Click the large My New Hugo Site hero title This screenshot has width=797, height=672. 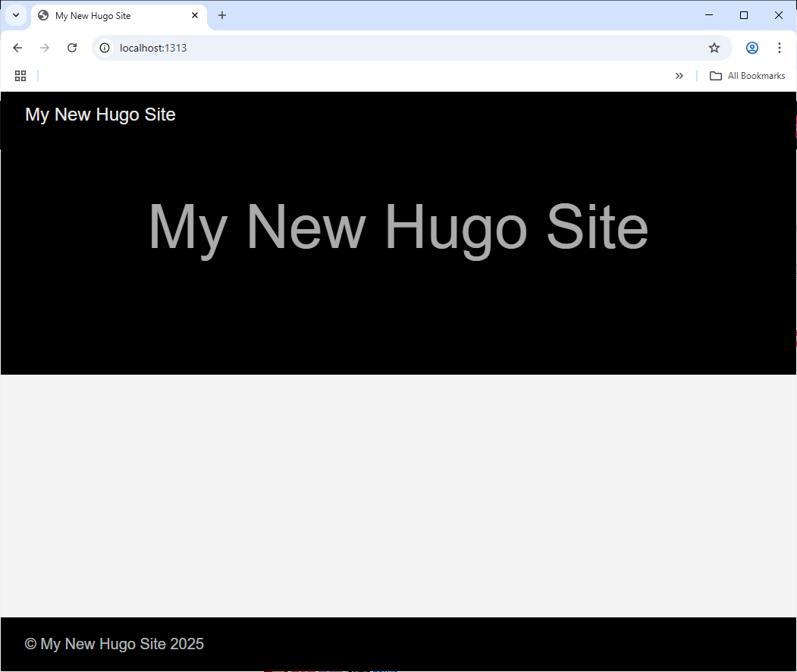tap(398, 228)
